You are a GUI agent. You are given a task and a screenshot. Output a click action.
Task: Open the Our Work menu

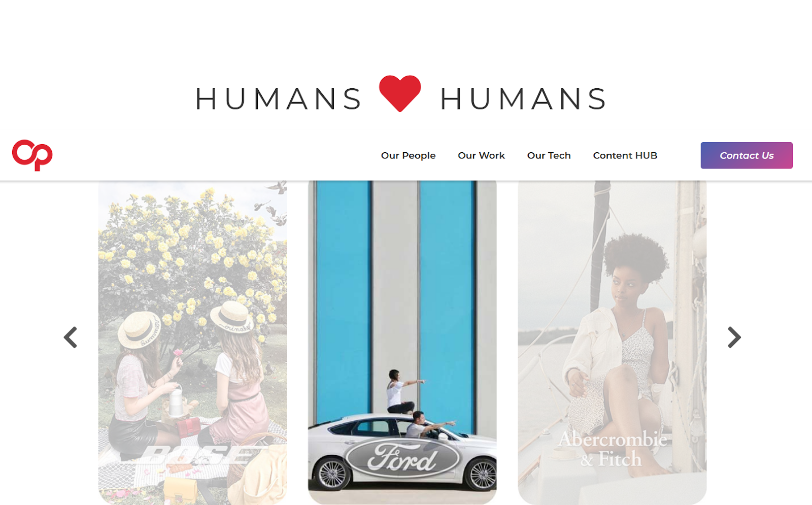pos(481,155)
